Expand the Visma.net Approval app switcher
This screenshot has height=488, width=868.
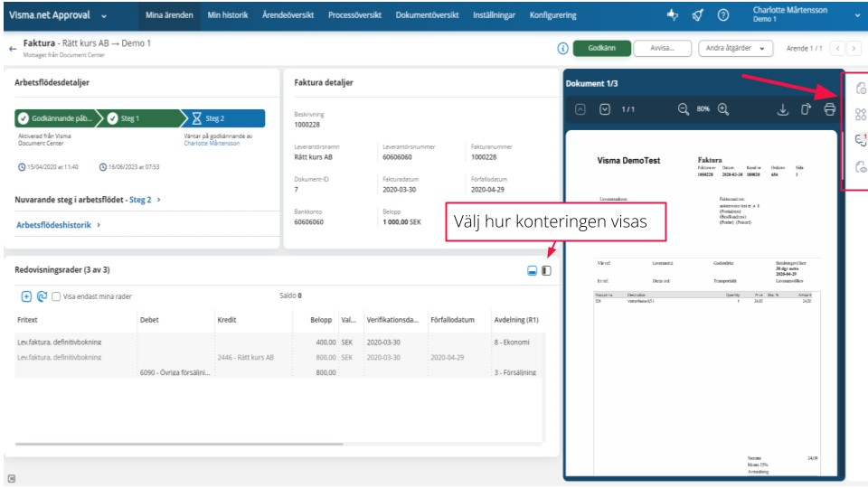click(x=103, y=16)
